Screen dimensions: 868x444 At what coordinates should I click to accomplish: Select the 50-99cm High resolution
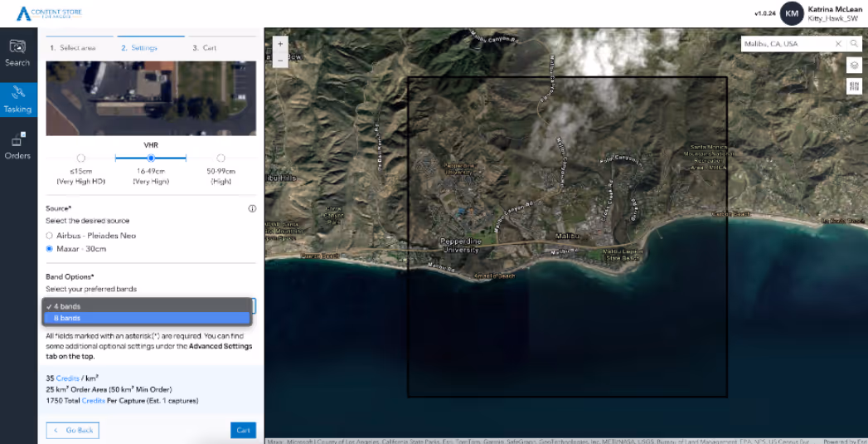[221, 158]
